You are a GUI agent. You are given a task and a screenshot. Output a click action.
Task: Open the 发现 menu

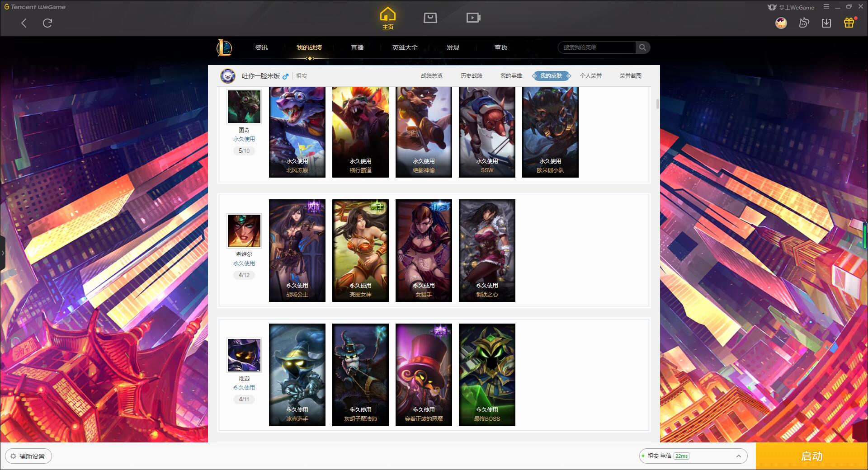point(453,47)
